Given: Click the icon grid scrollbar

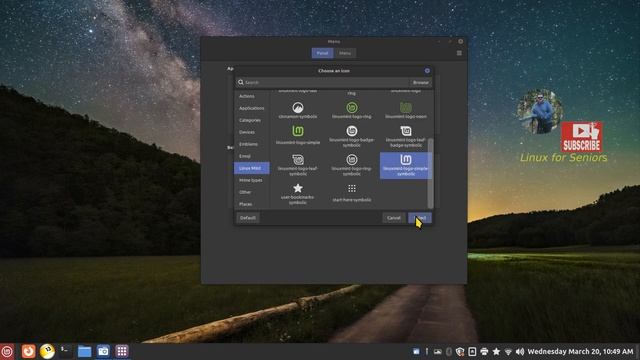Looking at the screenshot, I should 430,173.
